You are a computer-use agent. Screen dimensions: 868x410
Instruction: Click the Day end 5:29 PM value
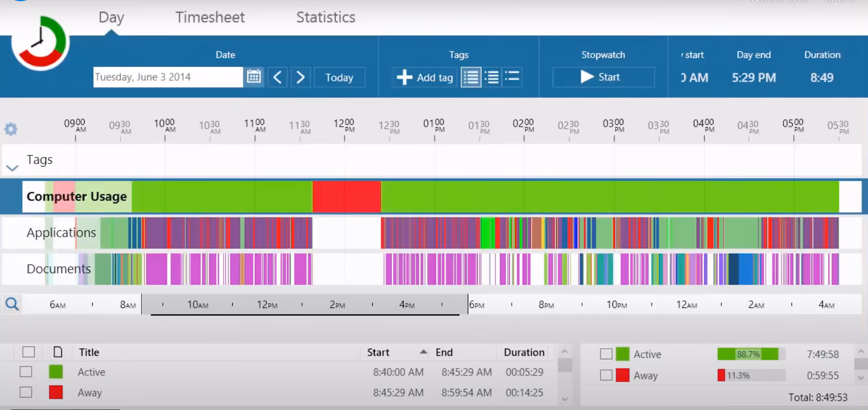click(x=754, y=78)
